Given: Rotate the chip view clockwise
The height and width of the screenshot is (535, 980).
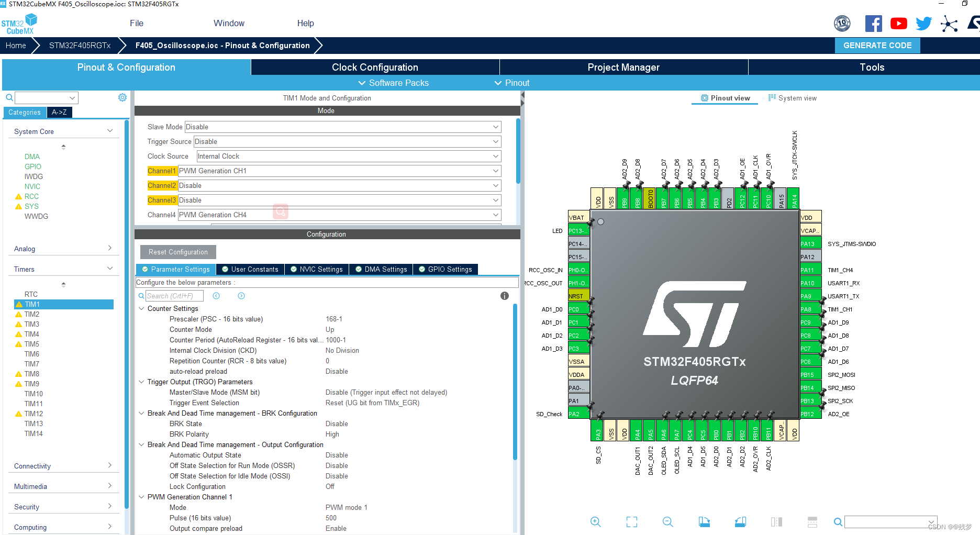Looking at the screenshot, I should click(x=704, y=521).
